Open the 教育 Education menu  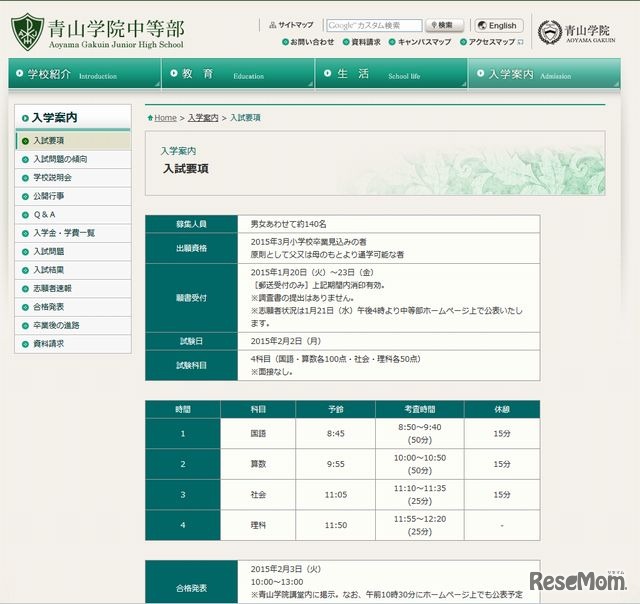(x=238, y=73)
